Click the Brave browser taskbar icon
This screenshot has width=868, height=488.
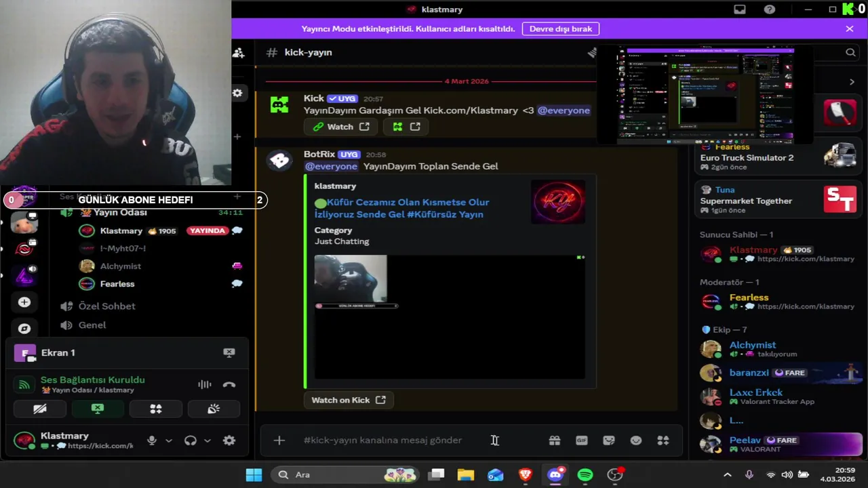pos(526,474)
